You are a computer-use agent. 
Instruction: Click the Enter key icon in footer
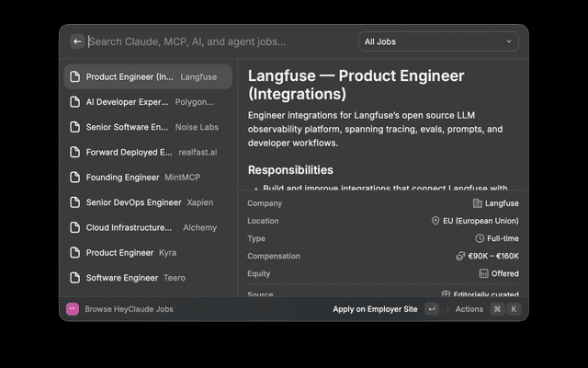tap(432, 309)
